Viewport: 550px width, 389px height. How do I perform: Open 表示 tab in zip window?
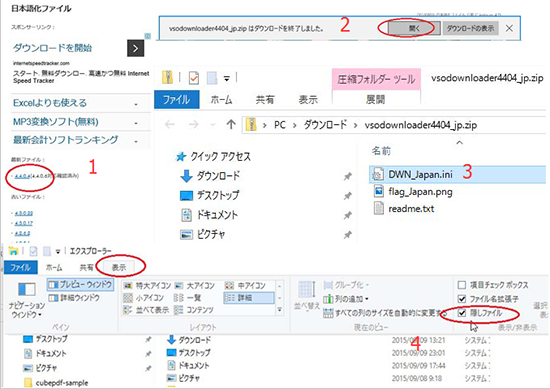[x=308, y=100]
